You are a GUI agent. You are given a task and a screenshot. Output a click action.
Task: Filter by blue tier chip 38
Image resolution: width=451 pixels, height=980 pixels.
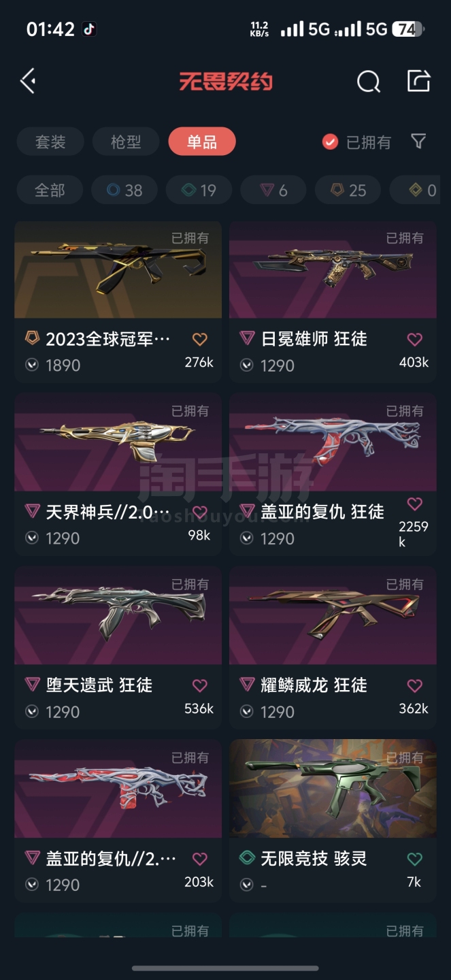124,191
